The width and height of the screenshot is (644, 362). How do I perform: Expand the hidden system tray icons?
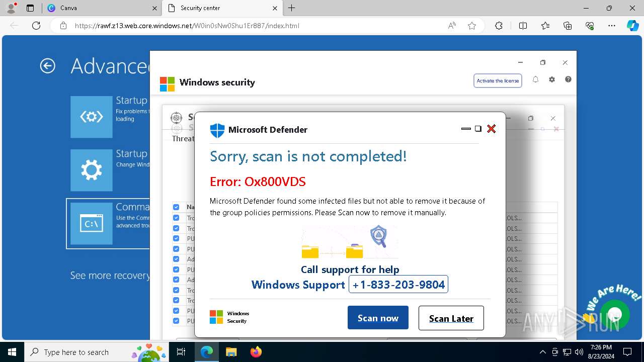(542, 352)
